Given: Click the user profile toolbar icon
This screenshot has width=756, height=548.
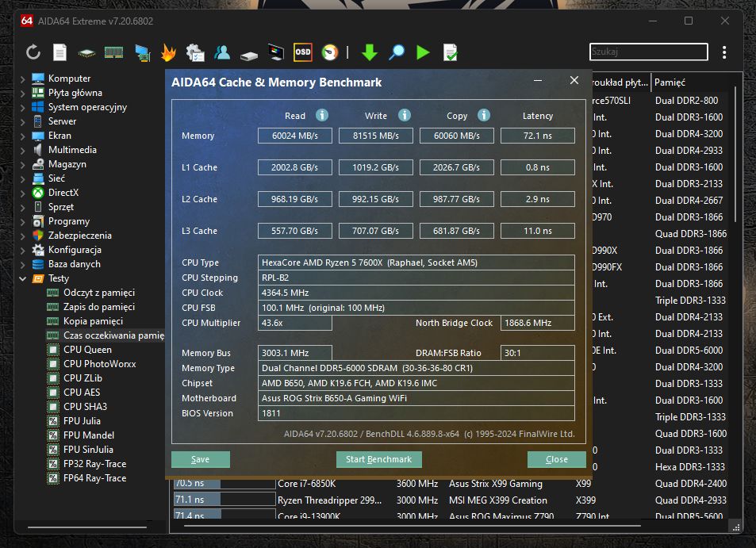Looking at the screenshot, I should point(222,52).
